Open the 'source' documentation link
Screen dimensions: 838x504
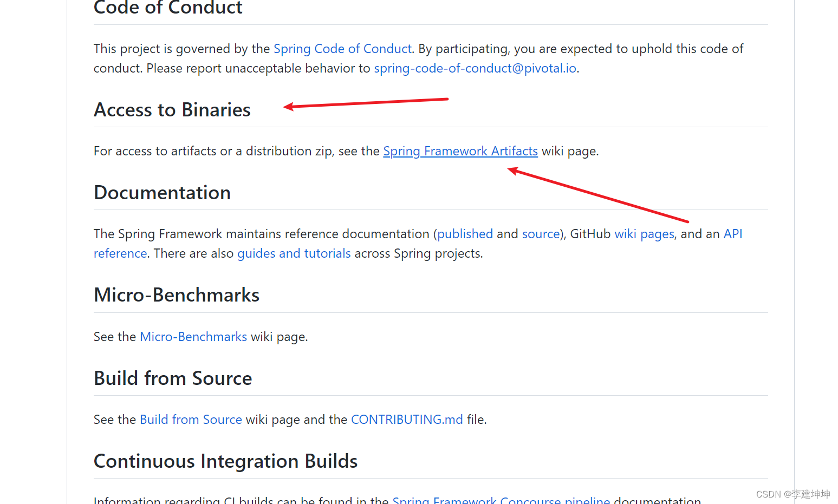coord(541,234)
